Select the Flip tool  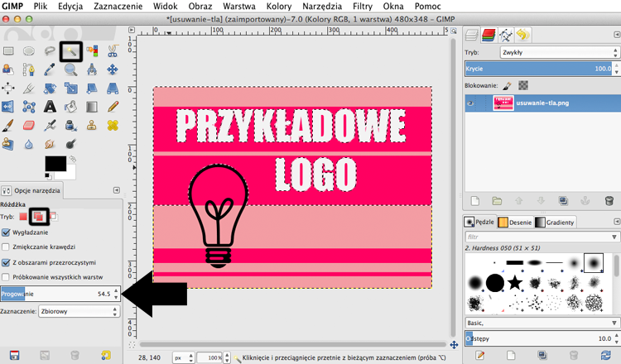8,107
